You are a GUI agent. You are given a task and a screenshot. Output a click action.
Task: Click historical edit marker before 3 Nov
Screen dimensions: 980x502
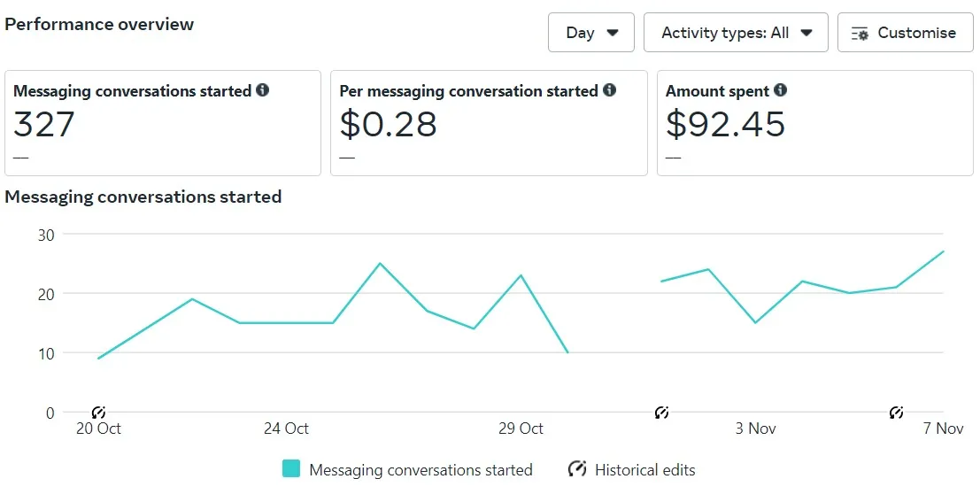pyautogui.click(x=661, y=413)
